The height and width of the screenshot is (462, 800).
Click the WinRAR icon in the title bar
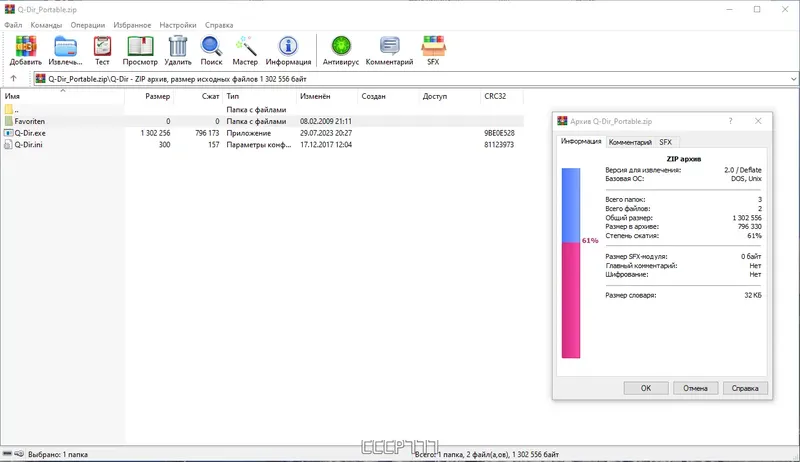pos(10,9)
